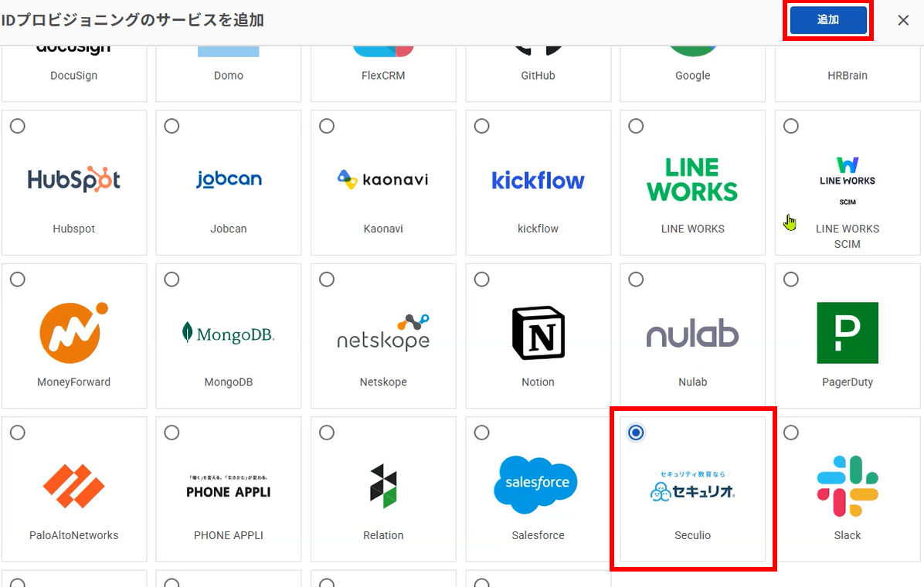The width and height of the screenshot is (924, 587).
Task: Click the Jobcan text label
Action: pos(229,229)
